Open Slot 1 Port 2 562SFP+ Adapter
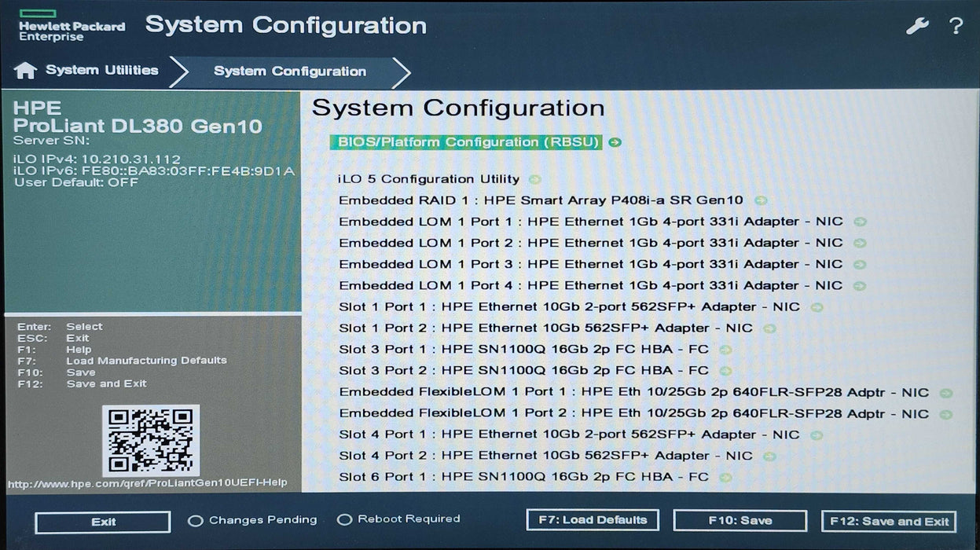The image size is (980, 550). tap(545, 328)
